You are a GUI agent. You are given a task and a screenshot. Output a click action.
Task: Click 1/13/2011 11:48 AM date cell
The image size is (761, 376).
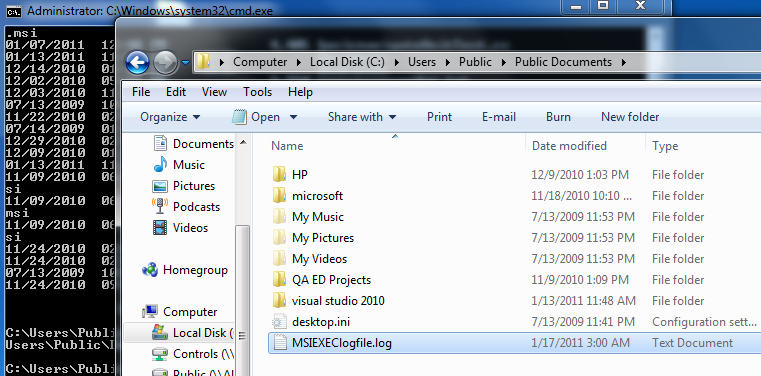[x=583, y=301]
